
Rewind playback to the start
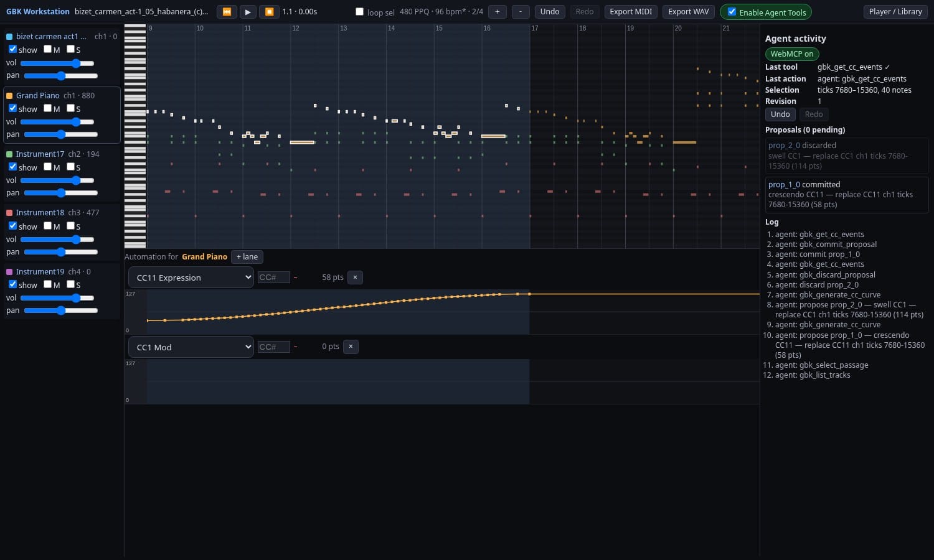pyautogui.click(x=227, y=12)
